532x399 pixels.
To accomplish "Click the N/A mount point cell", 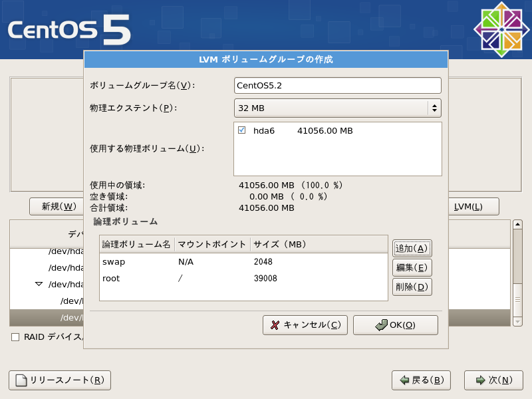I will (186, 262).
